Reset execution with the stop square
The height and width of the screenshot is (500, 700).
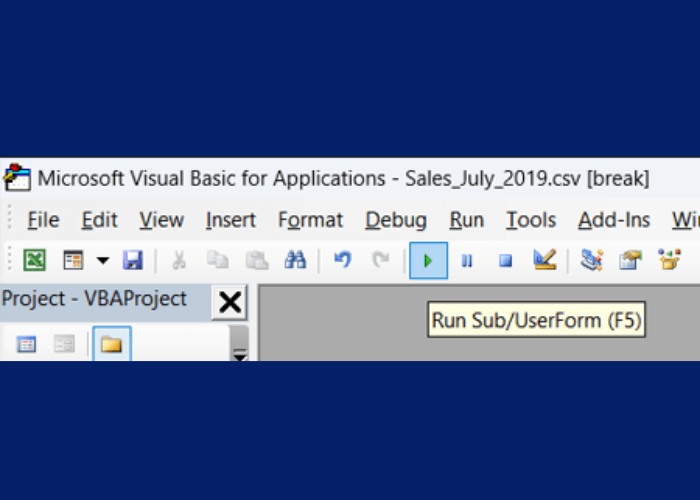(505, 260)
